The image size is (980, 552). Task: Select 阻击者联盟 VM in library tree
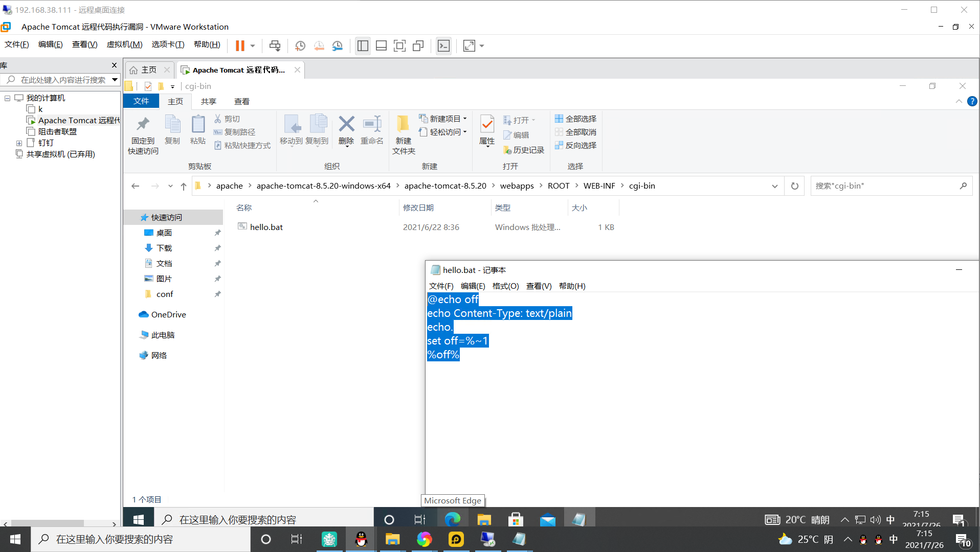[x=57, y=131]
